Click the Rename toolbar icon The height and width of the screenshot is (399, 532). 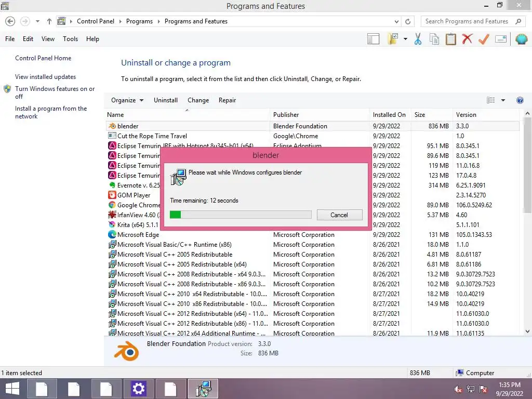[x=501, y=39]
